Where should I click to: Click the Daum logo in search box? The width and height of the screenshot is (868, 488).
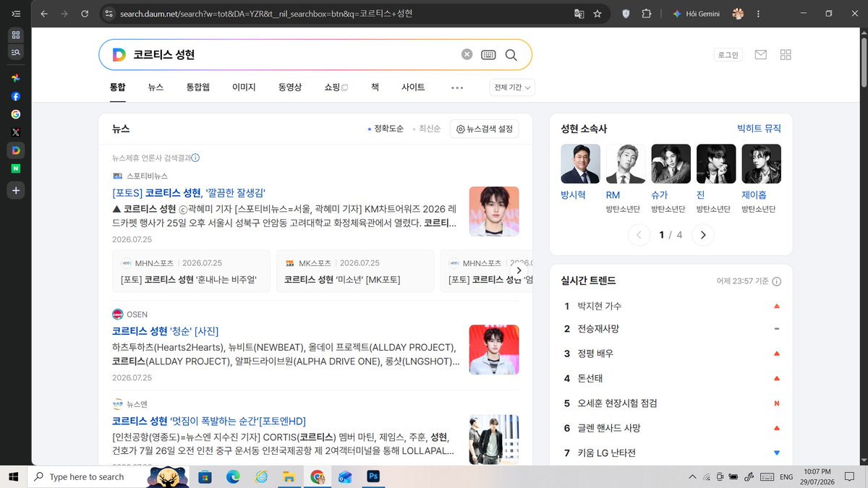[x=119, y=55]
